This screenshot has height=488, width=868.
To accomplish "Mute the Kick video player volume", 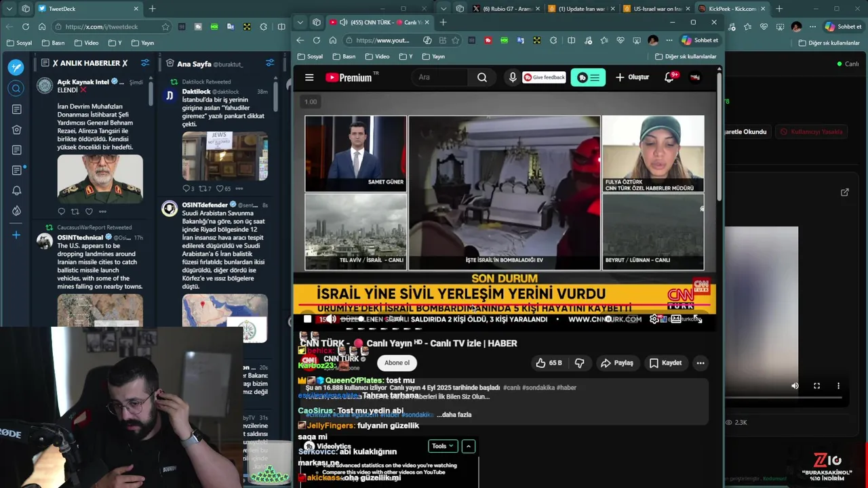I will tap(795, 386).
